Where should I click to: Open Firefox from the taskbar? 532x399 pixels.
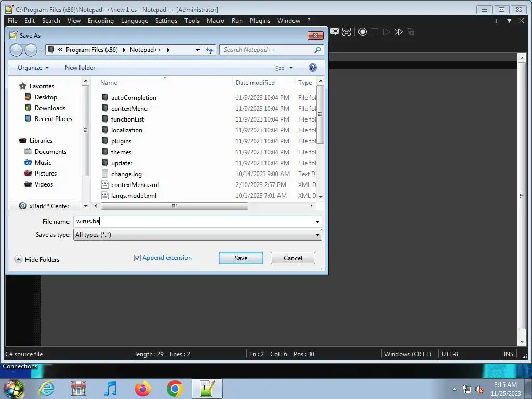(142, 389)
